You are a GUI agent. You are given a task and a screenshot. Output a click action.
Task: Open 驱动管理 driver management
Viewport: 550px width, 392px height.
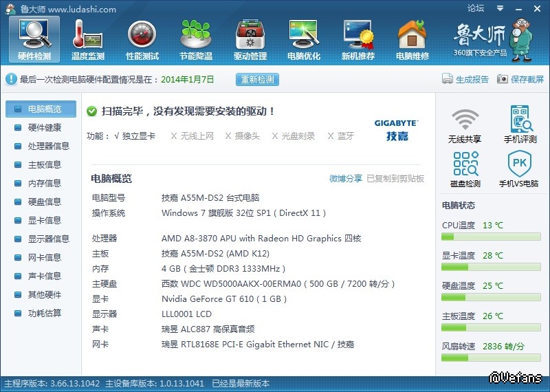(x=250, y=40)
